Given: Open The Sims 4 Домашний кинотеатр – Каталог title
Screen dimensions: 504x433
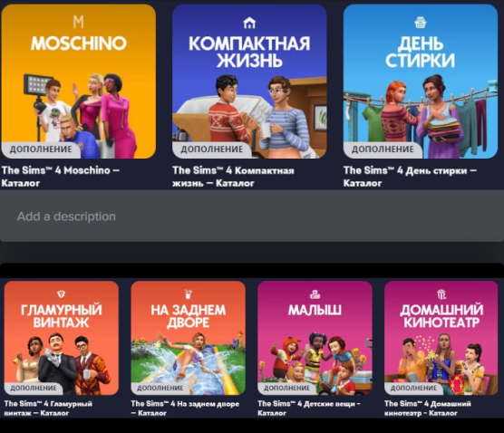Looking at the screenshot, I should tap(428, 409).
